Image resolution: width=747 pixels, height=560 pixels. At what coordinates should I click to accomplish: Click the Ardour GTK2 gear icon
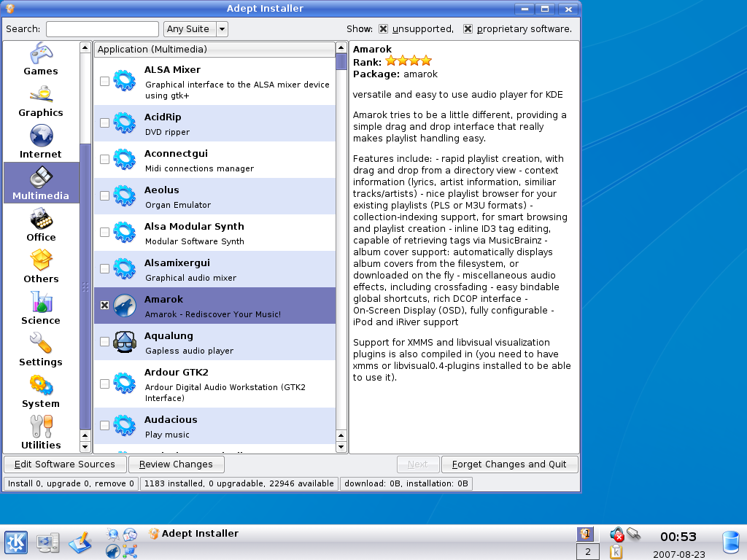pyautogui.click(x=125, y=384)
